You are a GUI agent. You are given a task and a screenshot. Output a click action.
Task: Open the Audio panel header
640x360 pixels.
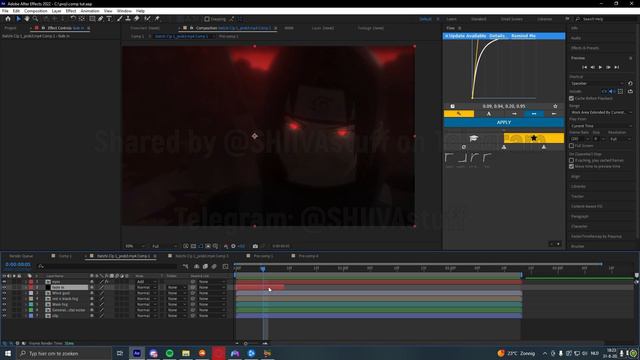pyautogui.click(x=576, y=38)
